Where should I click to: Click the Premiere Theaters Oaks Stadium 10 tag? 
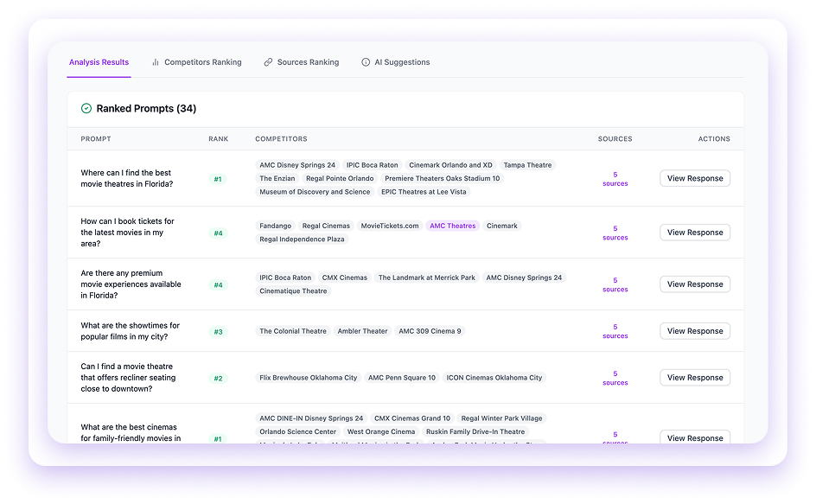[443, 179]
